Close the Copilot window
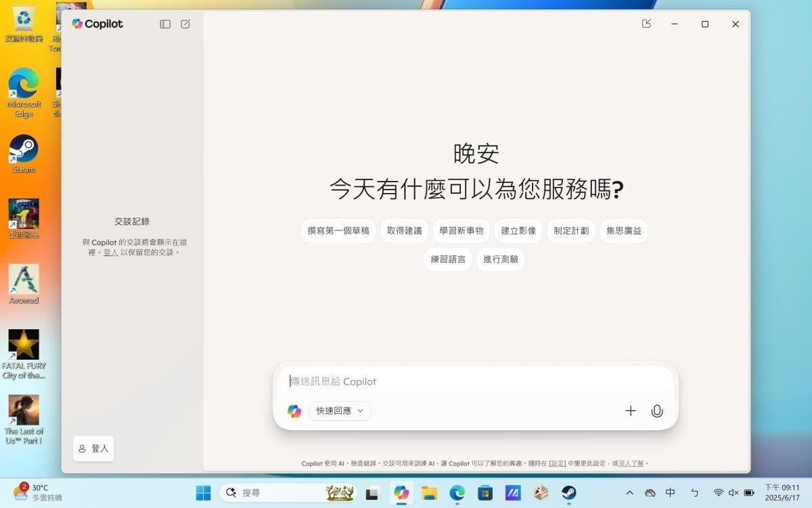The image size is (812, 508). click(x=736, y=24)
